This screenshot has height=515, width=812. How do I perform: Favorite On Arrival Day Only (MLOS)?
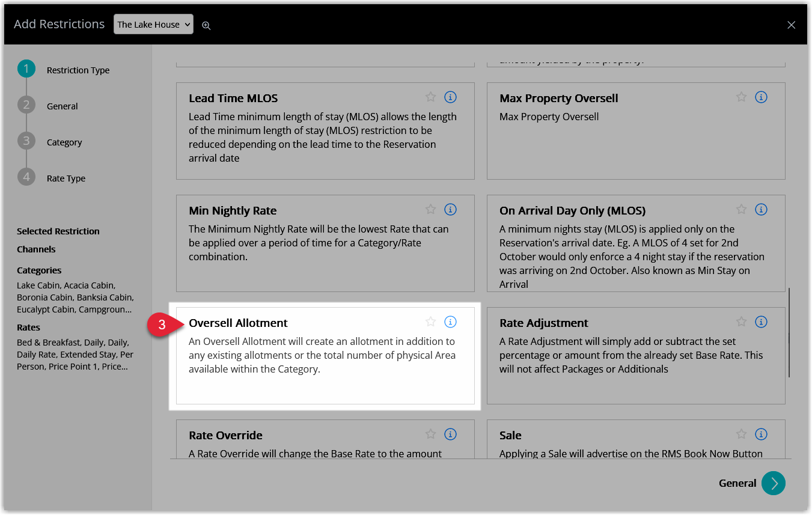741,209
